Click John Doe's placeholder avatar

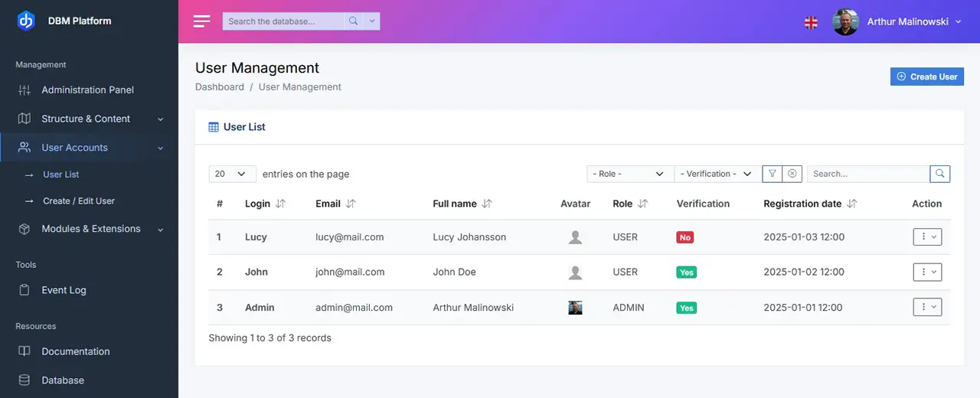click(576, 272)
